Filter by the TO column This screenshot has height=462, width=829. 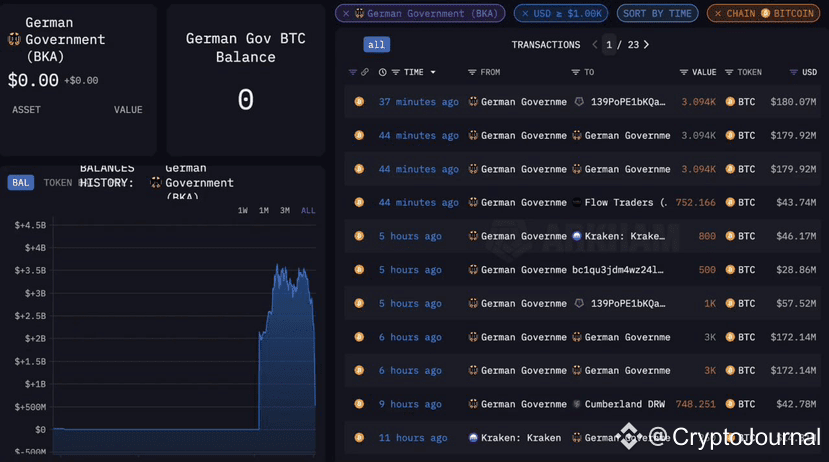click(x=576, y=72)
